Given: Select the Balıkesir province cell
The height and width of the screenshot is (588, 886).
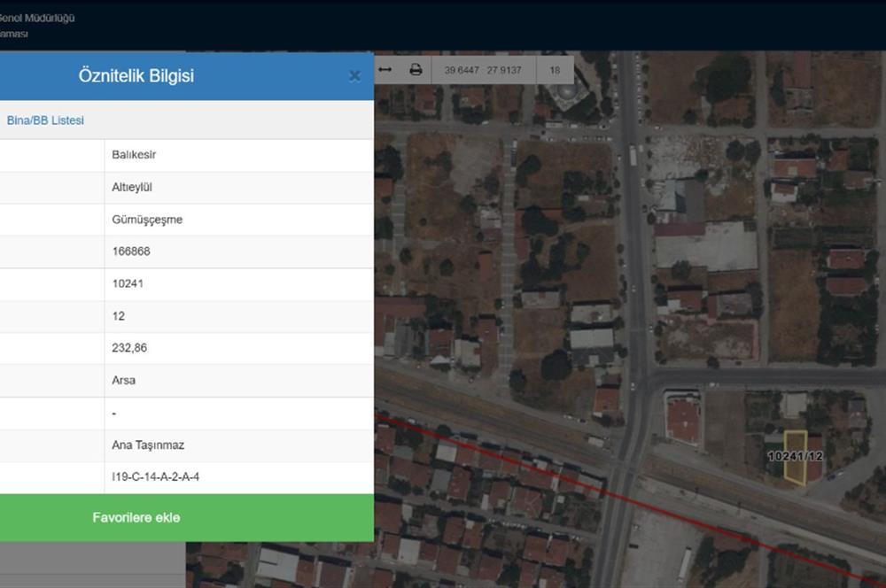Looking at the screenshot, I should point(134,155).
